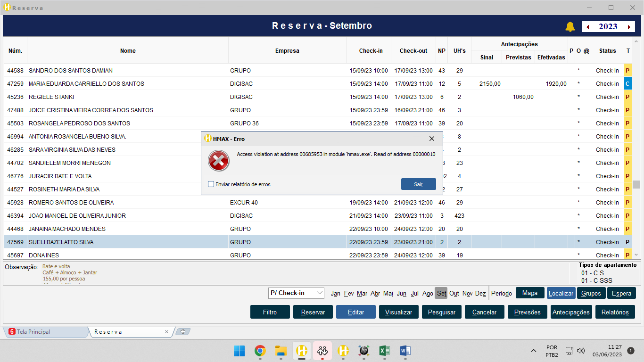The width and height of the screenshot is (644, 362).
Task: Open the P/ Check-in sort dropdown
Action: tap(296, 293)
